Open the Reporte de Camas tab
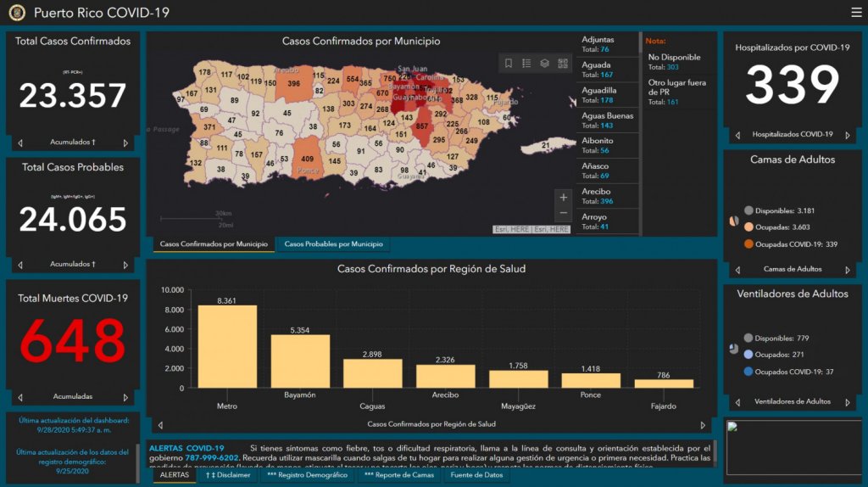Viewport: 868px width, 487px height. pos(399,475)
